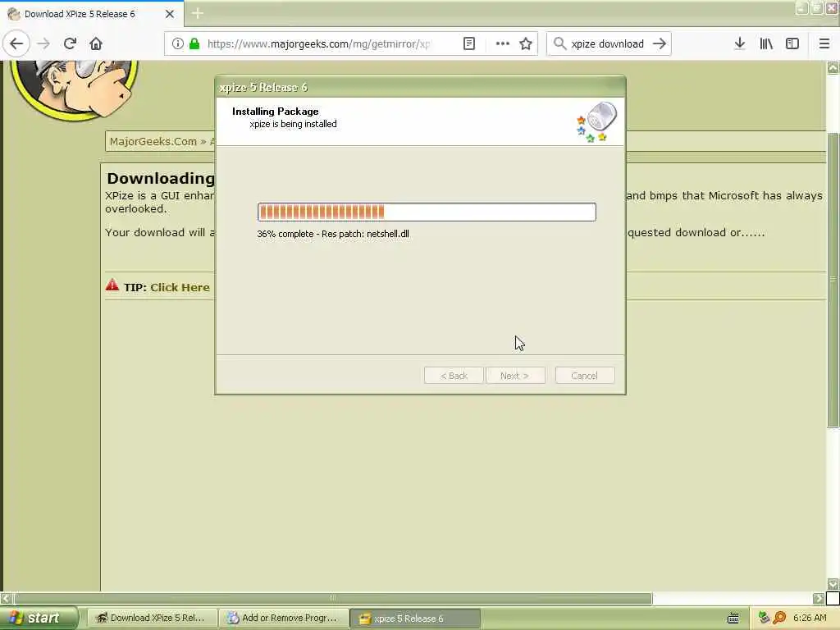Switch to Add or Remove Programs taskbar button
Screen dimensions: 840x630
284,619
